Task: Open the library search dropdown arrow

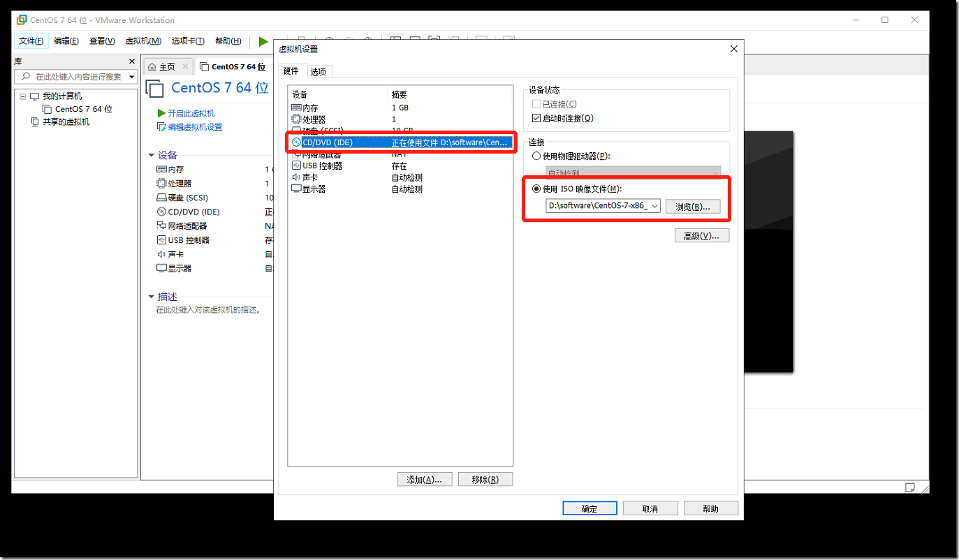Action: click(x=132, y=77)
